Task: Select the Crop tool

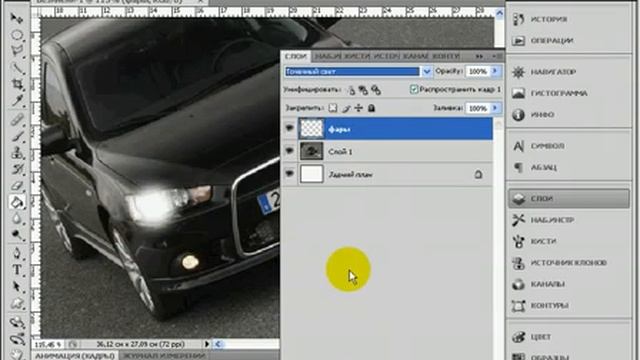Action: pos(17,84)
